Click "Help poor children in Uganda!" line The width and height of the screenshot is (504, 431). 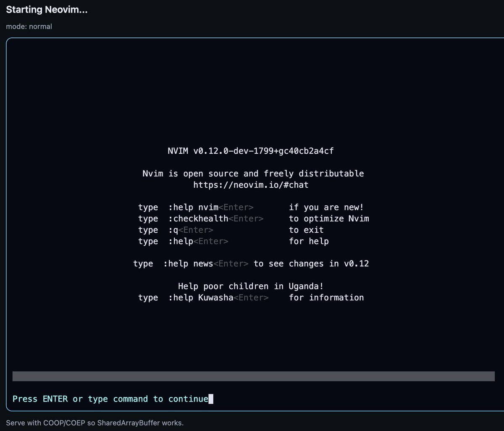coord(251,286)
